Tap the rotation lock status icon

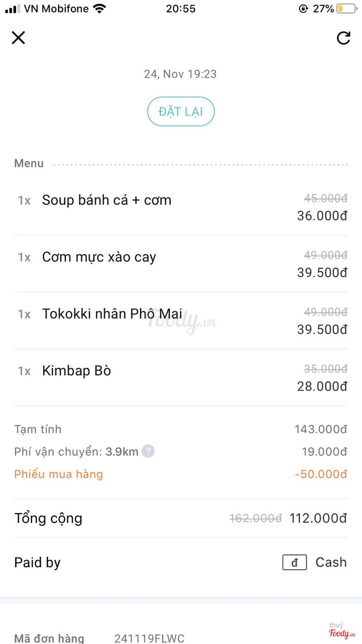point(303,9)
